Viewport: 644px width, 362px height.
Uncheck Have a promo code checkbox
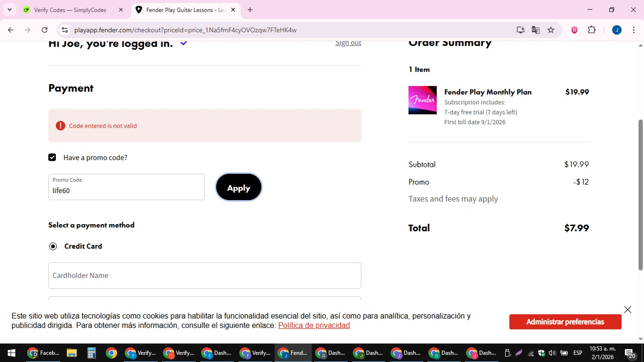click(52, 158)
